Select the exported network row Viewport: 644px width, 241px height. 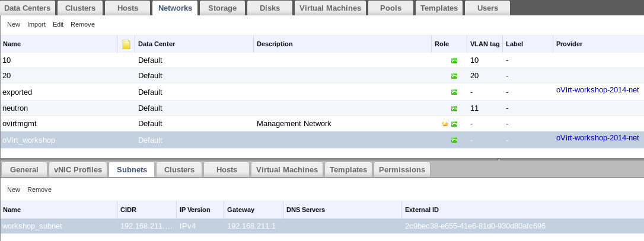click(322, 92)
